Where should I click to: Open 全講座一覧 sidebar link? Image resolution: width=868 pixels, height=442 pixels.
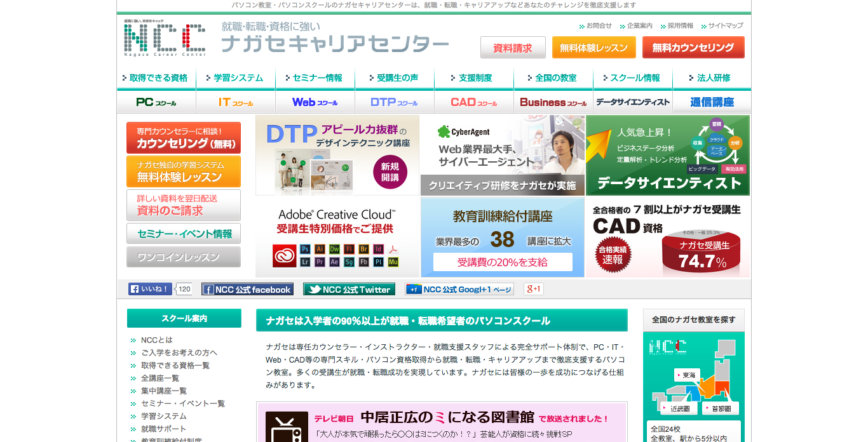tap(160, 378)
